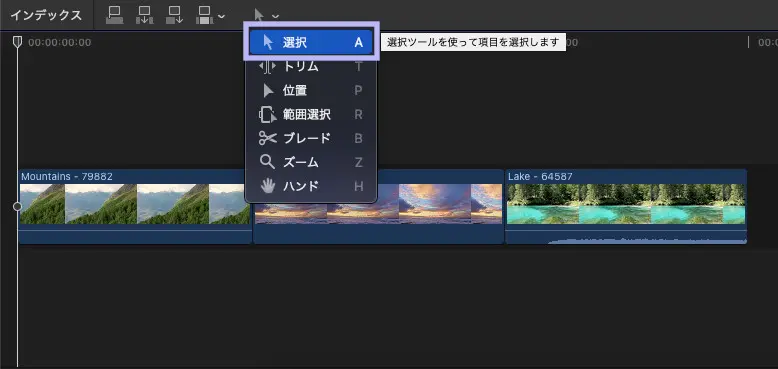Click the append clip toolbar icon
Screen dimensions: 778x369
[x=175, y=15]
